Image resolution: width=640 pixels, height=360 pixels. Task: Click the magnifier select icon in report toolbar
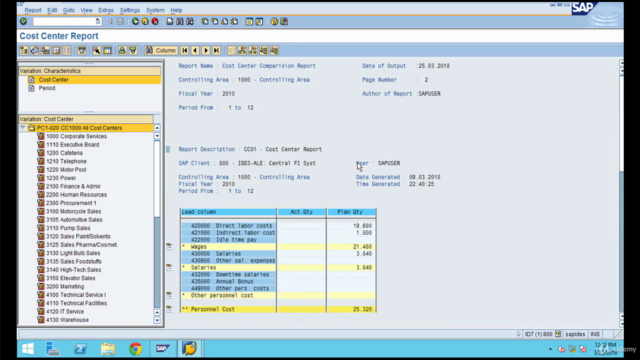96,50
